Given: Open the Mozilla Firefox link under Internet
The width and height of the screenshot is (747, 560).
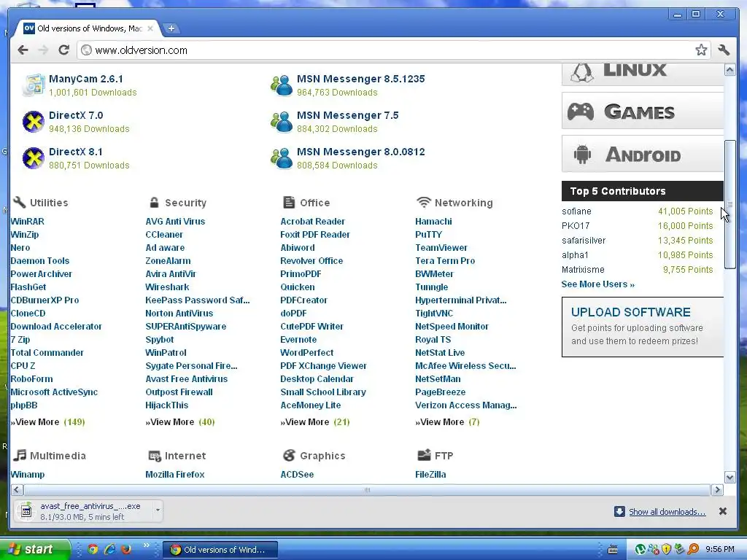Looking at the screenshot, I should [175, 474].
